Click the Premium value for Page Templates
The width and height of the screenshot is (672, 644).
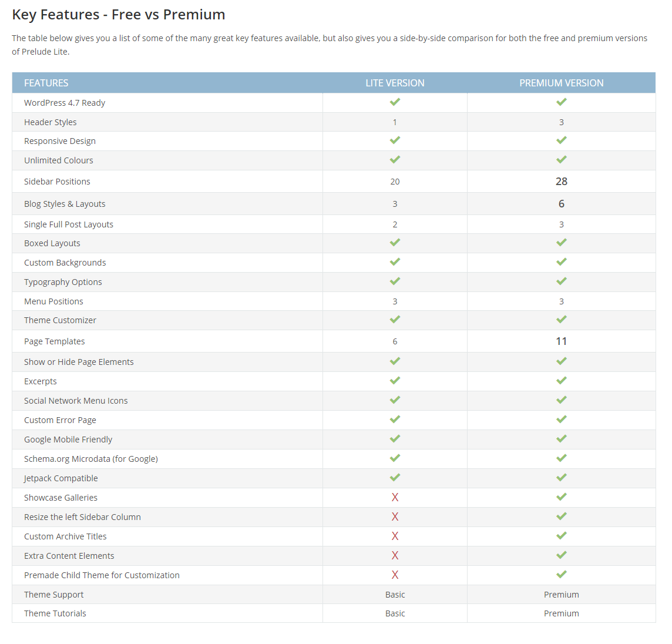click(x=562, y=341)
